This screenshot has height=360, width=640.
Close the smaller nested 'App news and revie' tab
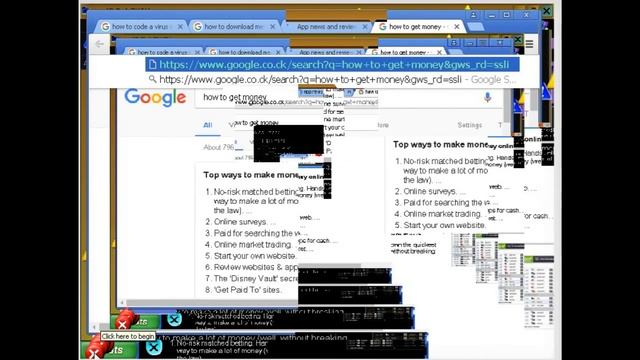click(359, 52)
